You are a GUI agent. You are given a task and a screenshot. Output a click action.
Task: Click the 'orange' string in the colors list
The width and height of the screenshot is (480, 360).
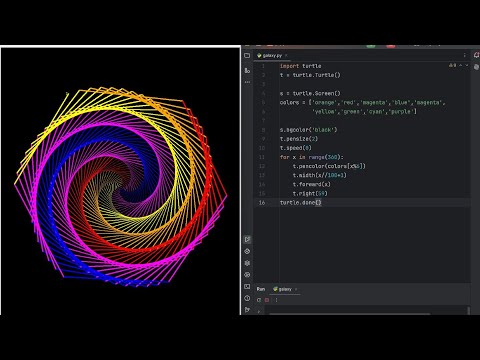pyautogui.click(x=324, y=103)
